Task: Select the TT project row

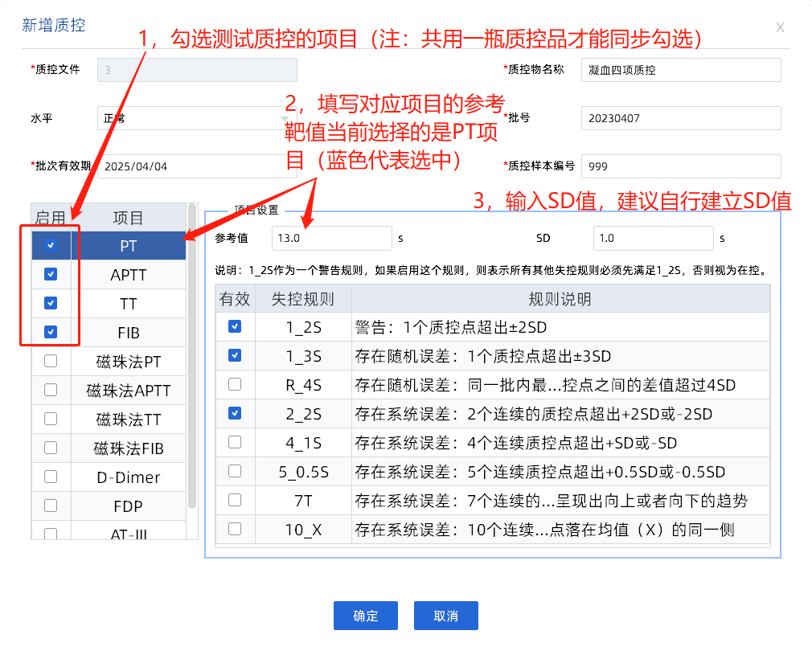Action: tap(129, 304)
